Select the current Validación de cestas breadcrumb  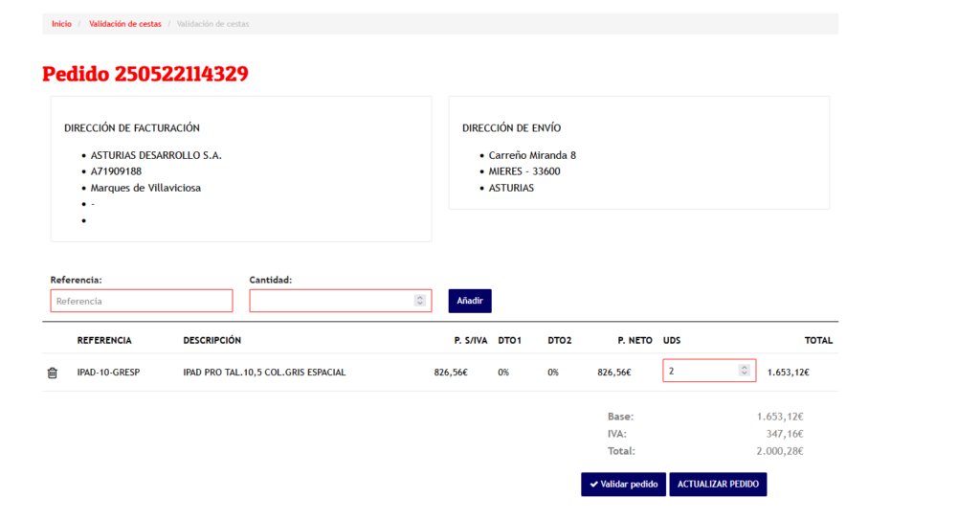click(x=212, y=24)
